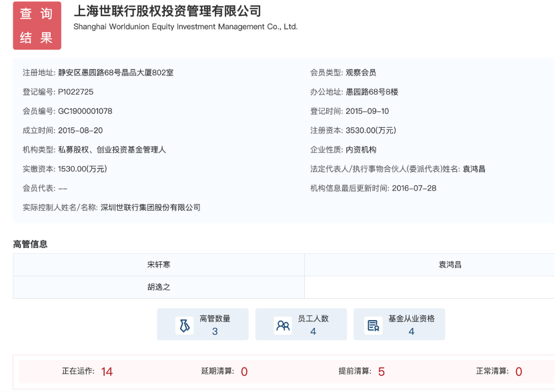
Task: Click 机构类型 value 私募股权、创业投资基金管理人
Action: click(112, 149)
